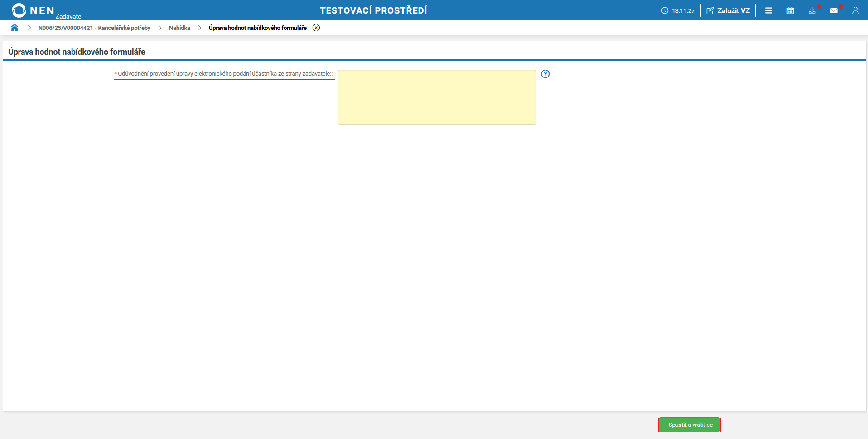This screenshot has height=439, width=868.
Task: Click the clock time display
Action: click(678, 10)
